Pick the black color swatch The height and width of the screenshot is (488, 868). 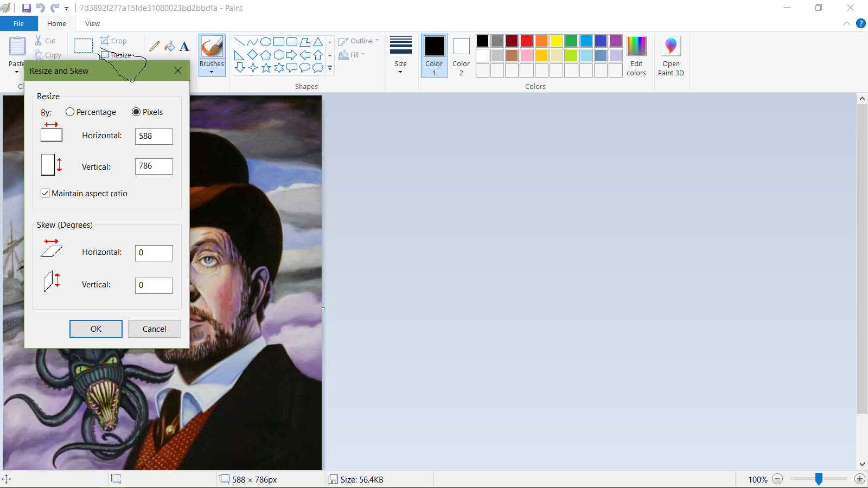click(x=482, y=41)
